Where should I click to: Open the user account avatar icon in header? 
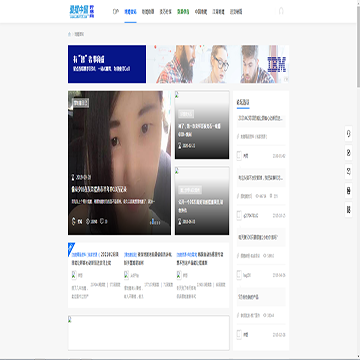[x=281, y=11]
